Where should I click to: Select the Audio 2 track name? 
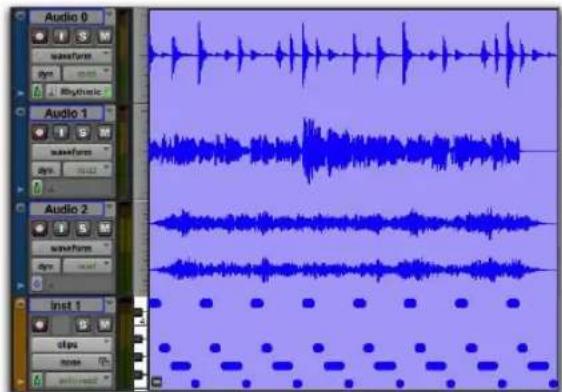point(66,209)
